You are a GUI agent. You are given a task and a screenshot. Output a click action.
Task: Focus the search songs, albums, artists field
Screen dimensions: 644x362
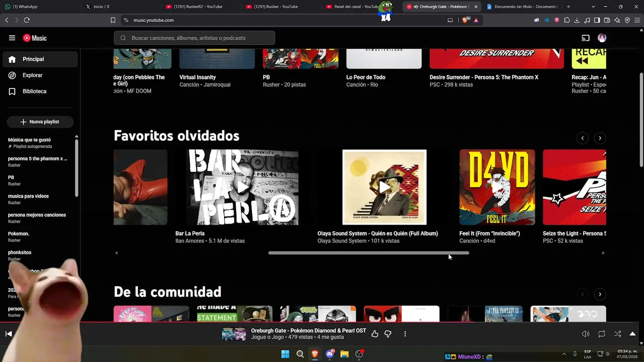tap(195, 38)
